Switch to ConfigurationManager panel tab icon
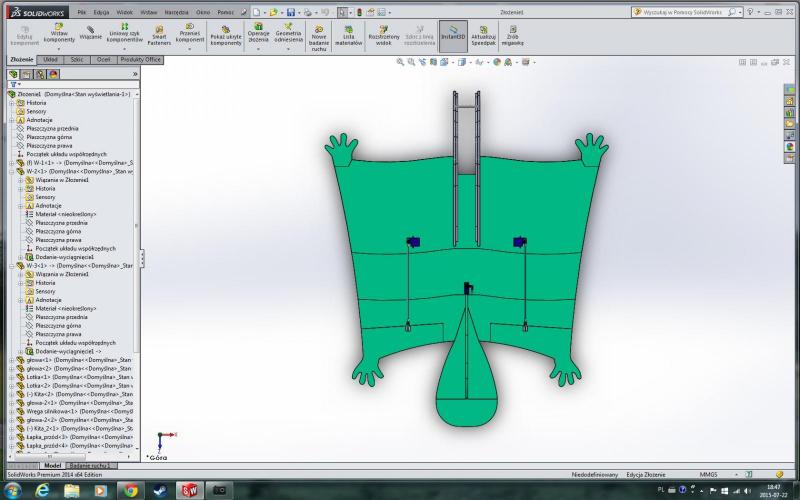Image resolution: width=800 pixels, height=500 pixels. [40, 74]
